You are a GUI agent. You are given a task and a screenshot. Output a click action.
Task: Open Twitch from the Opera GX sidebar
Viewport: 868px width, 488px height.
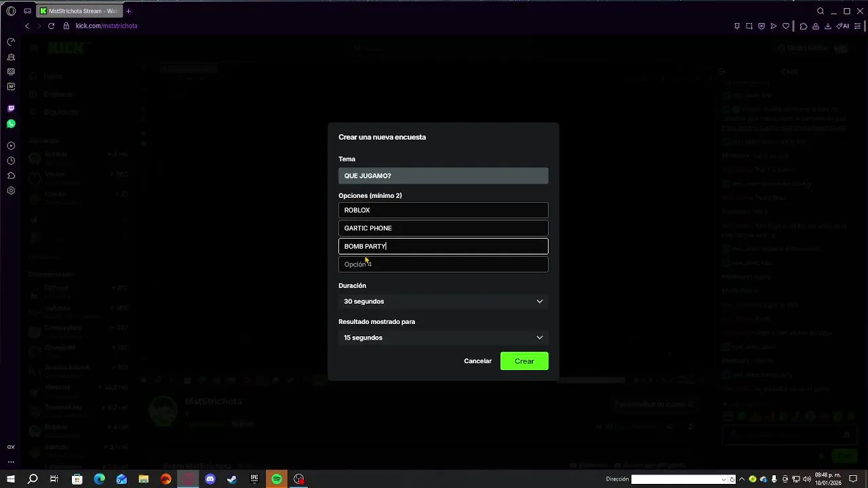point(11,108)
